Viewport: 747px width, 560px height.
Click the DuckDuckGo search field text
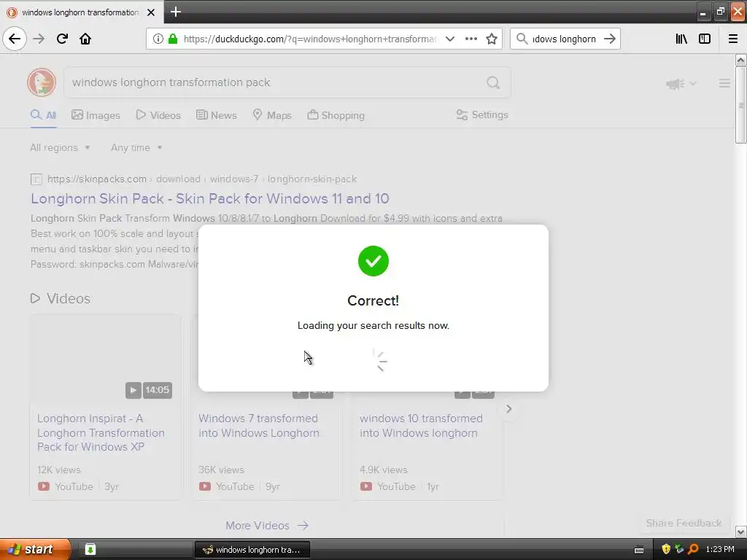pyautogui.click(x=171, y=82)
